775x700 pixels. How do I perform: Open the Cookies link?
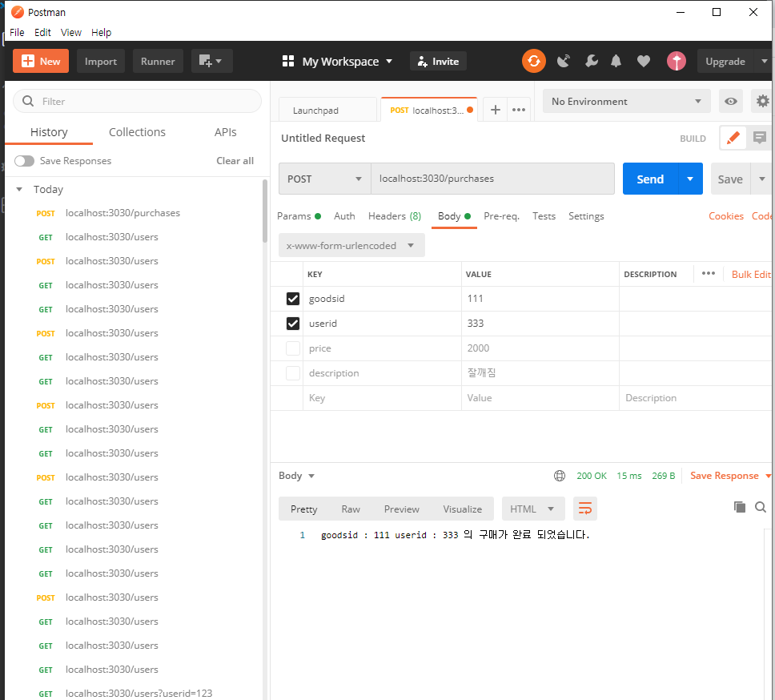[725, 216]
